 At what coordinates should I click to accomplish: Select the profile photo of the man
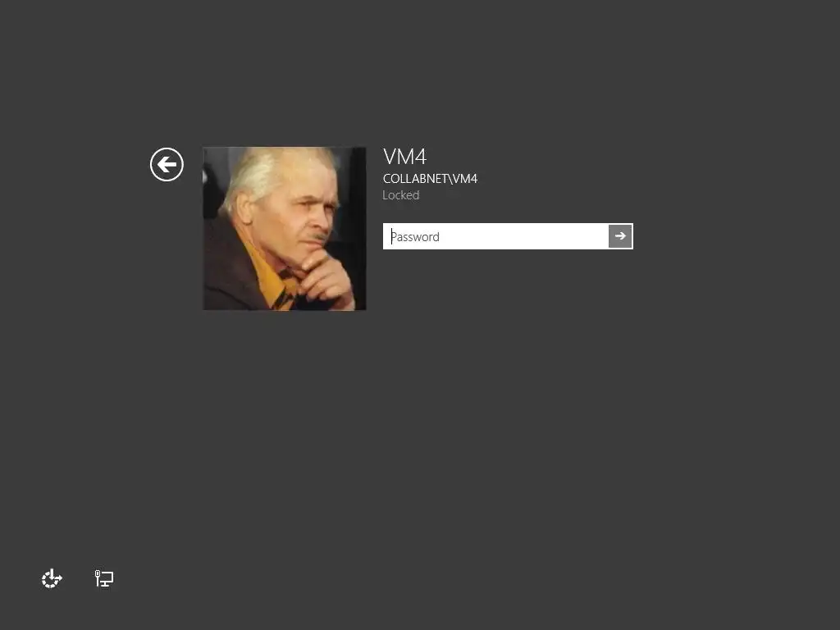click(x=285, y=229)
